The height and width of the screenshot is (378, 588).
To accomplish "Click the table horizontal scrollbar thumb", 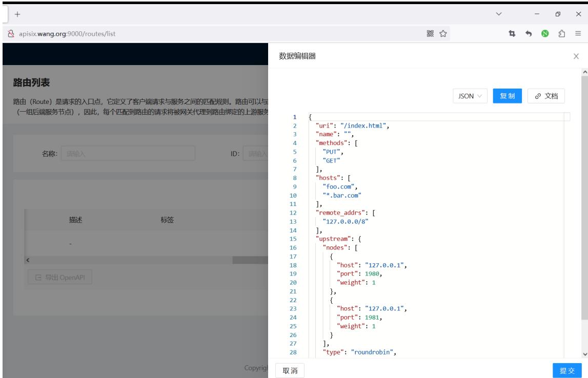I will (250, 260).
